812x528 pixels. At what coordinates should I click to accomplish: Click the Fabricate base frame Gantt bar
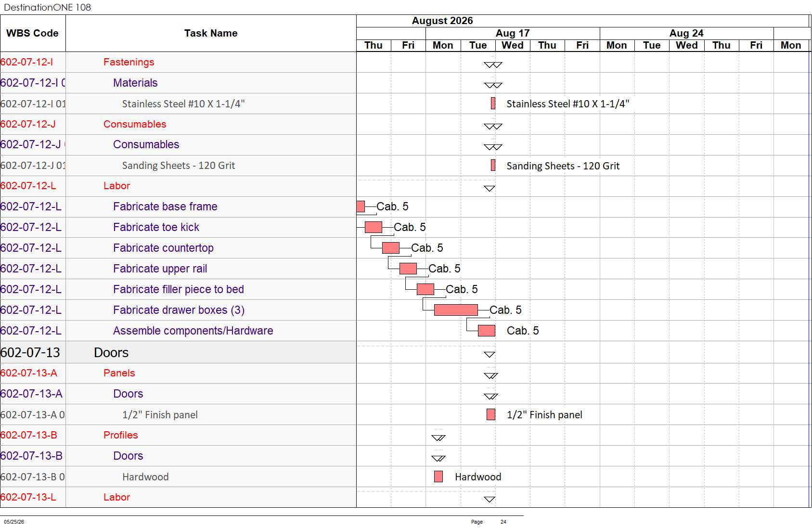coord(361,206)
